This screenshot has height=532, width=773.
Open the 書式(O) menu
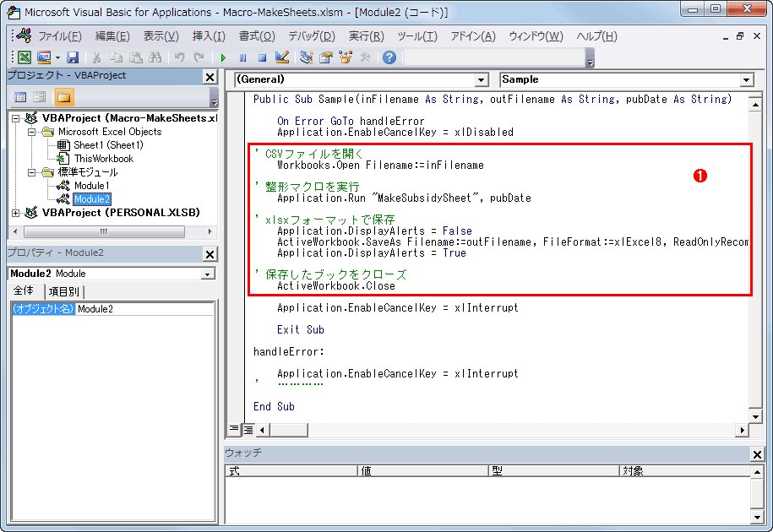[x=257, y=36]
